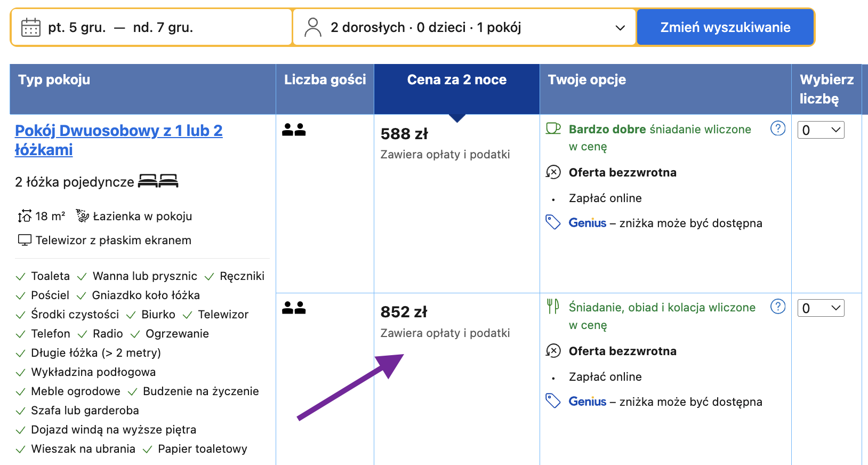Click the twin beds icon

[158, 181]
